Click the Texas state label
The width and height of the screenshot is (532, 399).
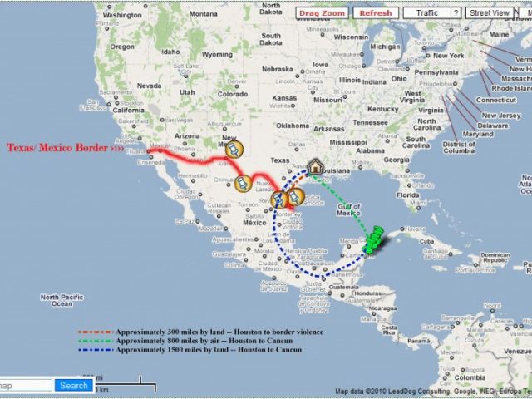point(280,160)
